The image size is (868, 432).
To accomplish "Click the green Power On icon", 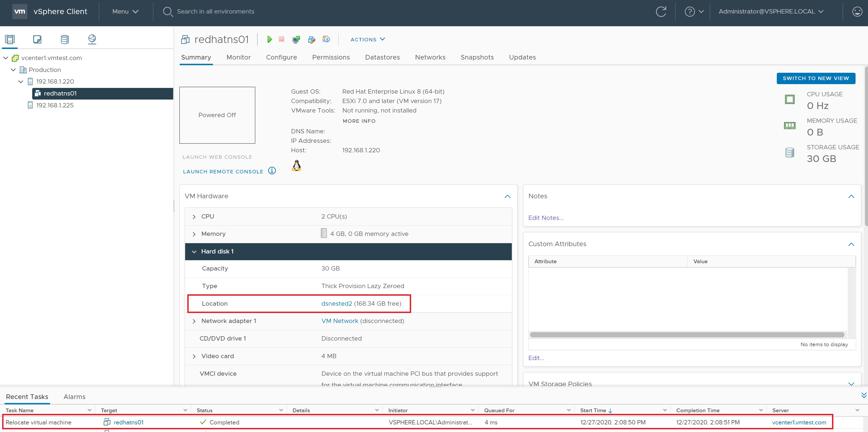I will click(269, 39).
